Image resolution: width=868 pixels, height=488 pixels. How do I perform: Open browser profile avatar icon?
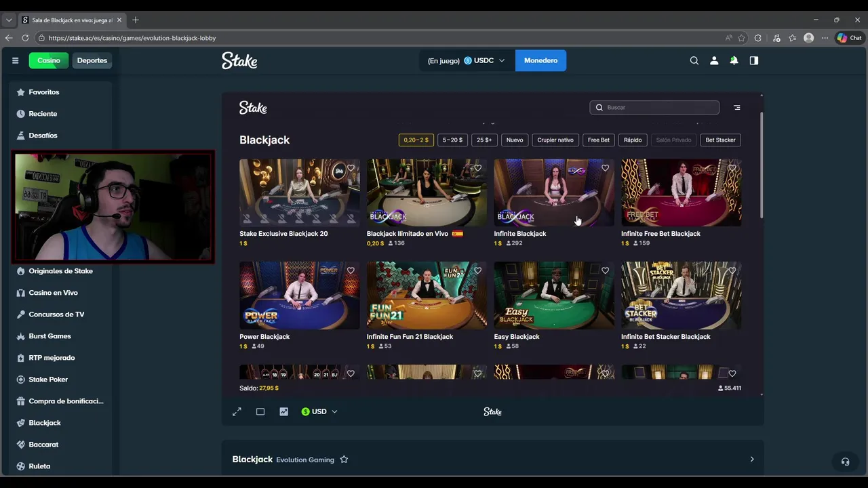click(808, 38)
